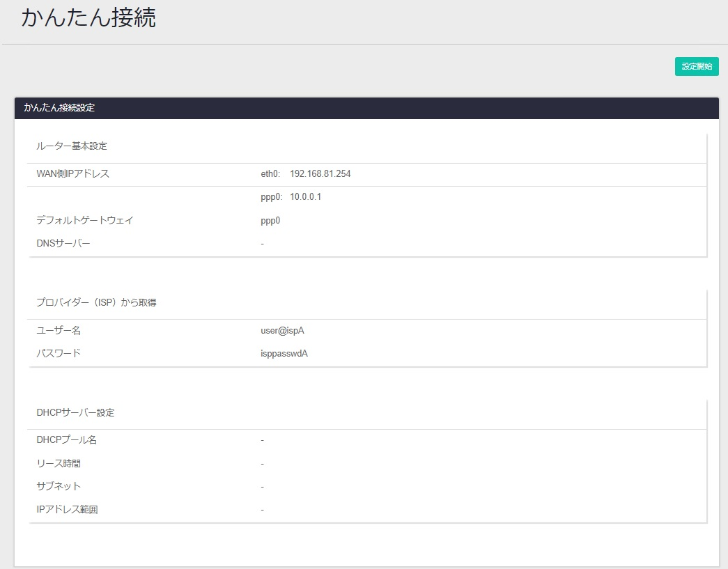This screenshot has width=728, height=569.
Task: Click the DHCPサーバー設定 section title
Action: (75, 412)
